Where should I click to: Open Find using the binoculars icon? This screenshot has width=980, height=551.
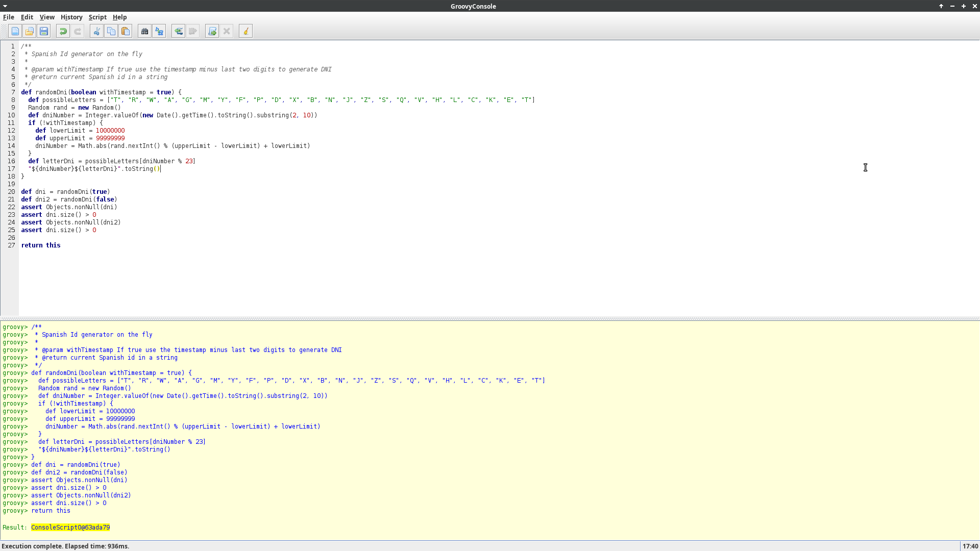[144, 32]
